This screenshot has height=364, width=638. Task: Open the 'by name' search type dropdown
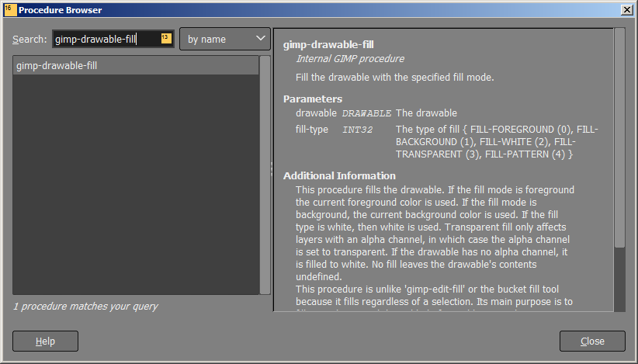[225, 39]
